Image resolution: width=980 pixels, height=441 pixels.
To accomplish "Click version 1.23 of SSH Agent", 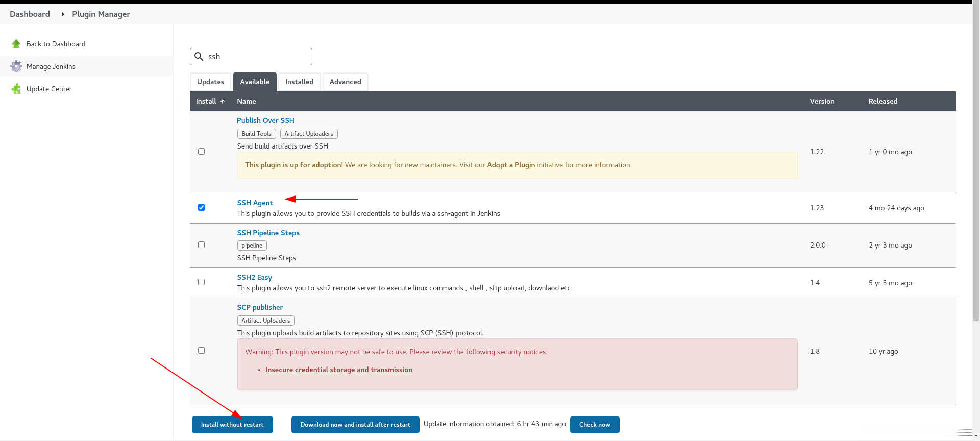I will click(x=817, y=208).
